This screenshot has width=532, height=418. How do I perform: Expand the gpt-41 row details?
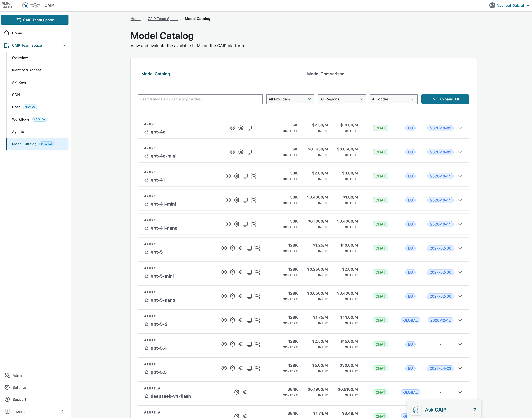[460, 176]
